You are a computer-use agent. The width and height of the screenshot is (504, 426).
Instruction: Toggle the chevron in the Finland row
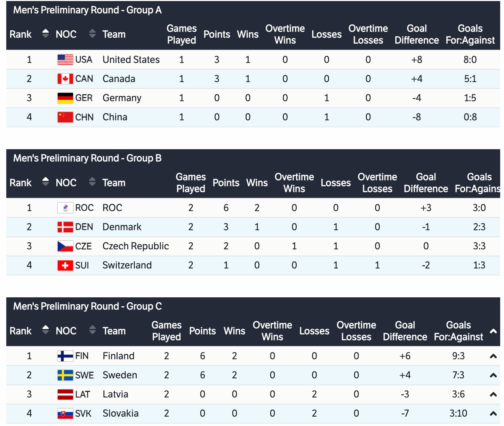click(x=493, y=356)
